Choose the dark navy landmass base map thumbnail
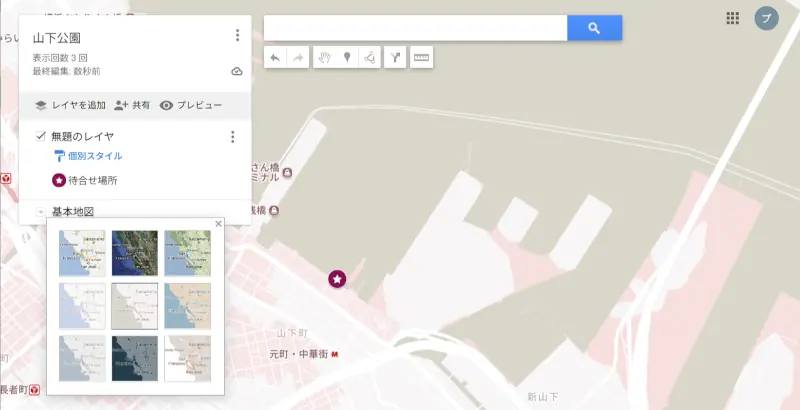The image size is (800, 410). (135, 358)
